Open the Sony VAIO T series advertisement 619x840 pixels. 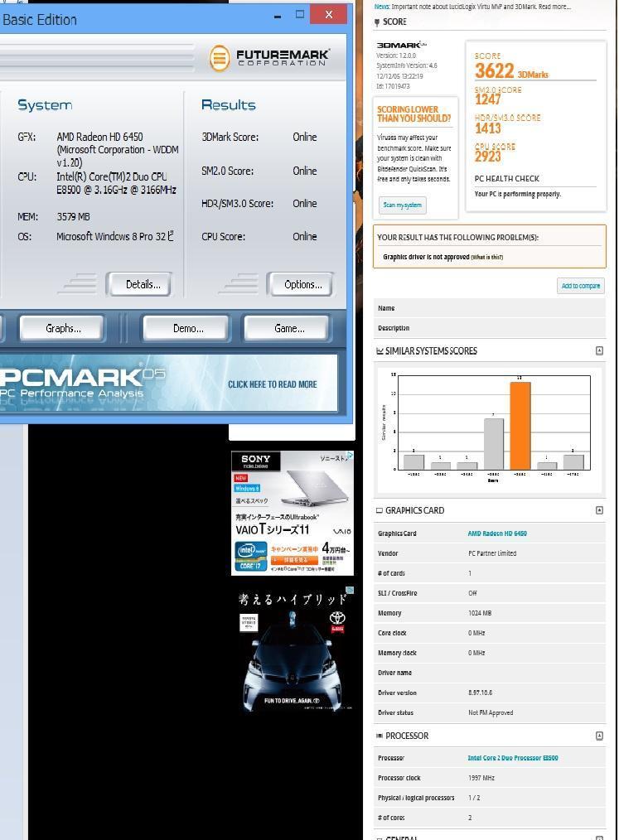point(292,514)
